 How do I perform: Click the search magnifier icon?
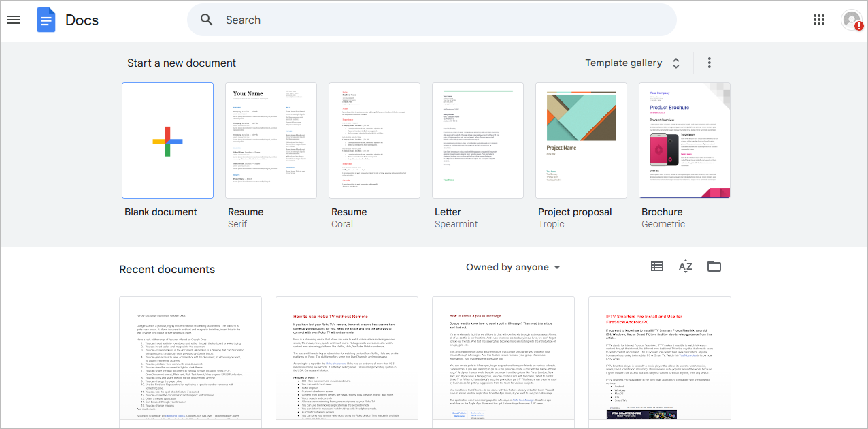tap(207, 20)
